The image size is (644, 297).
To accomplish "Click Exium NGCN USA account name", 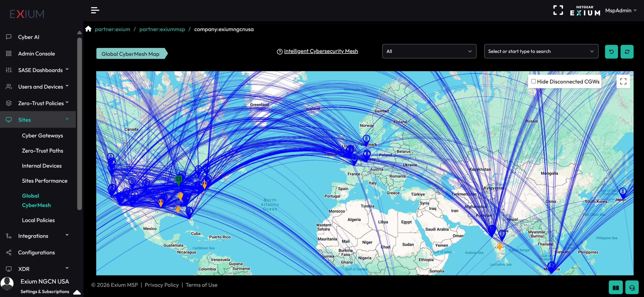I will coord(45,281).
